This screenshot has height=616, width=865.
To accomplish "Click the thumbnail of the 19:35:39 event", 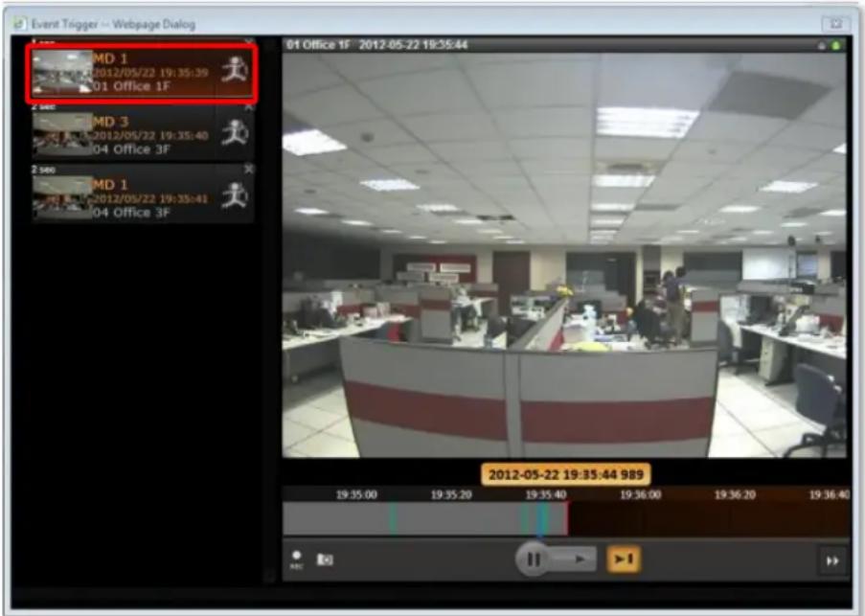I will (61, 72).
